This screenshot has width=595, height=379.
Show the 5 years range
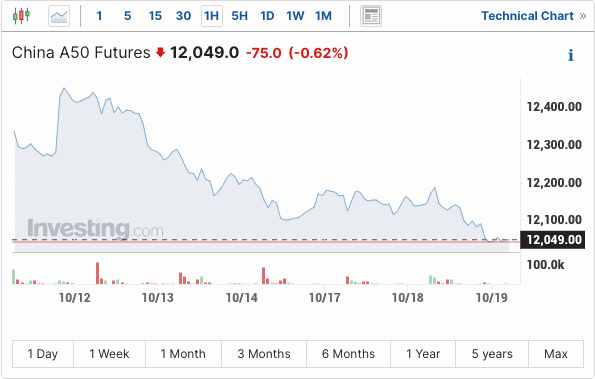point(492,354)
